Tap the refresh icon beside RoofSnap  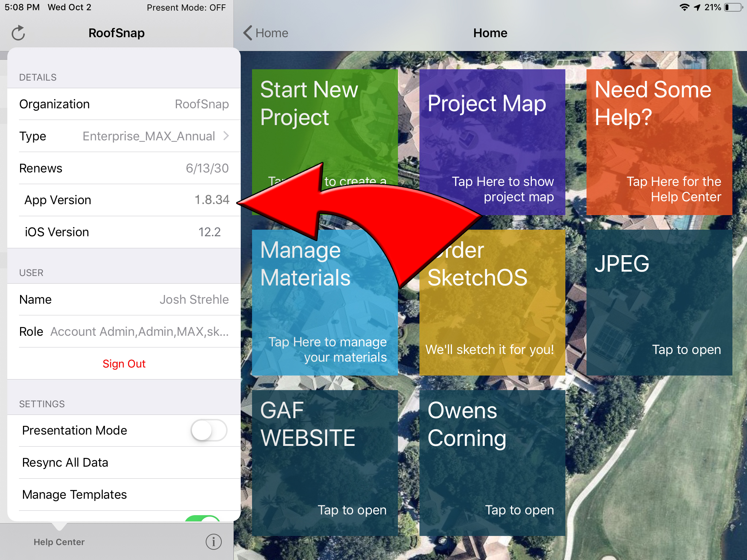tap(18, 33)
